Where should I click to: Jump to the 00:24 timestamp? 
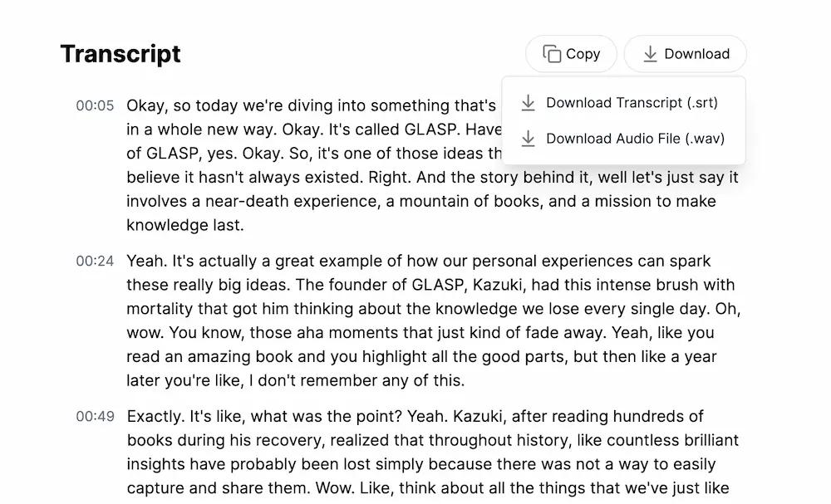tap(95, 261)
